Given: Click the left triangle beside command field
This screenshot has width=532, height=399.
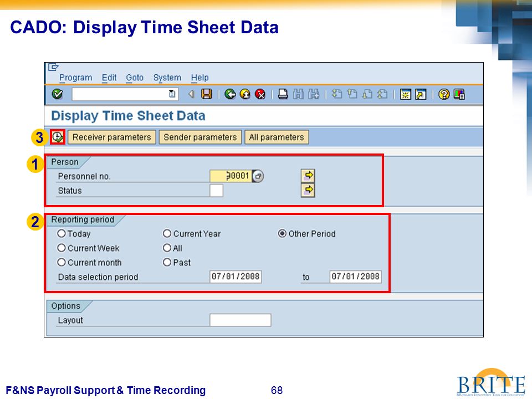Looking at the screenshot, I should pos(191,94).
